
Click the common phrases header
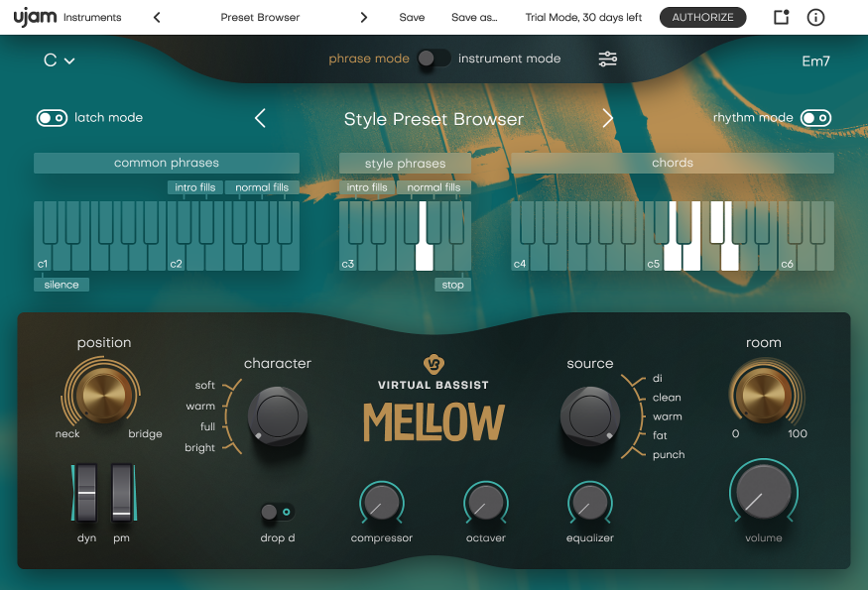pos(167,163)
